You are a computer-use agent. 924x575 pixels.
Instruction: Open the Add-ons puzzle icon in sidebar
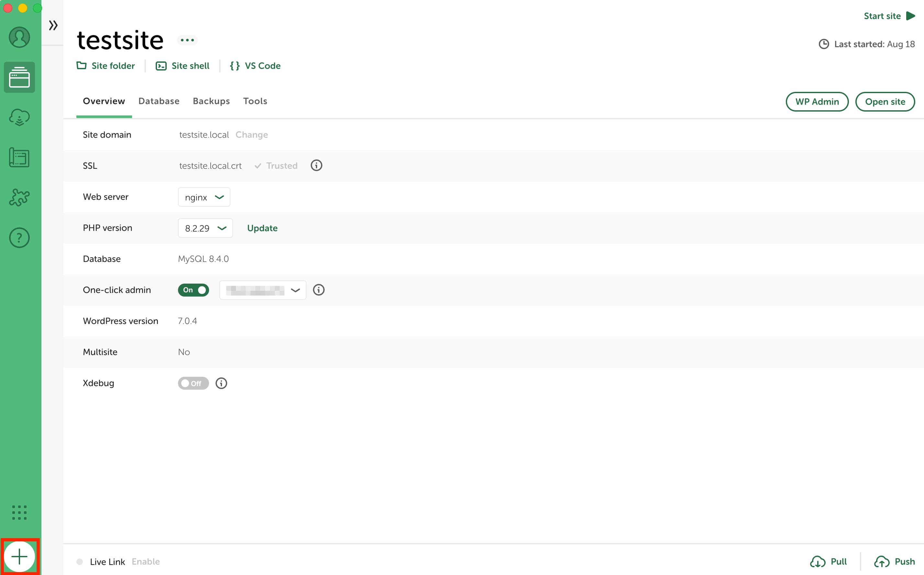pos(19,197)
